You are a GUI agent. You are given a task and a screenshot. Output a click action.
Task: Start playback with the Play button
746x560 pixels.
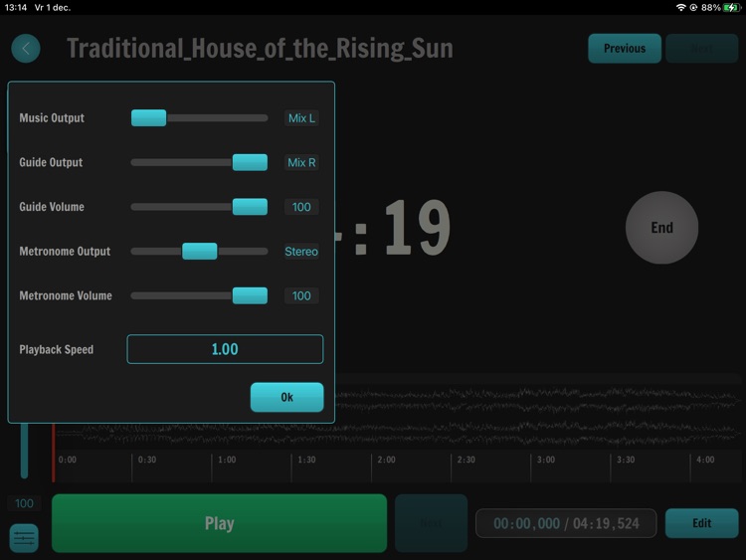coord(220,523)
